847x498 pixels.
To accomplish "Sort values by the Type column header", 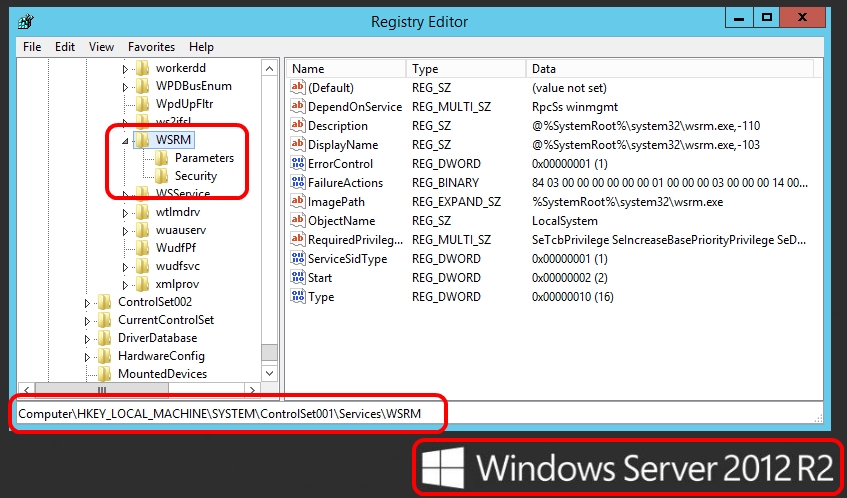I will pos(466,69).
